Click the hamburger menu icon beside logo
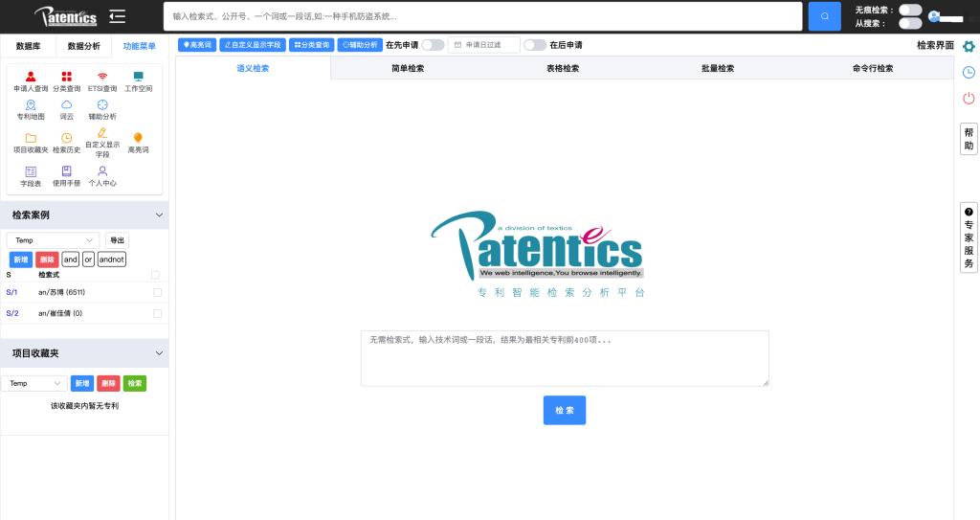Screen dimensions: 980x520 click(118, 16)
